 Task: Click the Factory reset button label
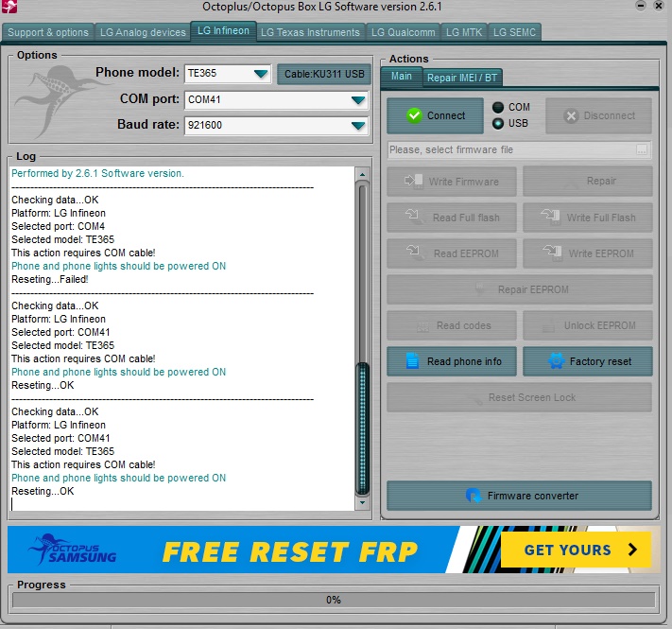[600, 361]
